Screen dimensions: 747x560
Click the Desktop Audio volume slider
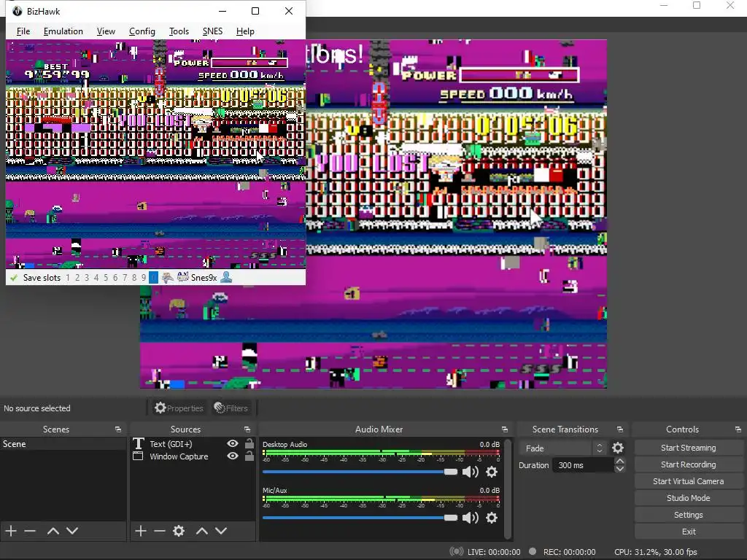pos(360,472)
